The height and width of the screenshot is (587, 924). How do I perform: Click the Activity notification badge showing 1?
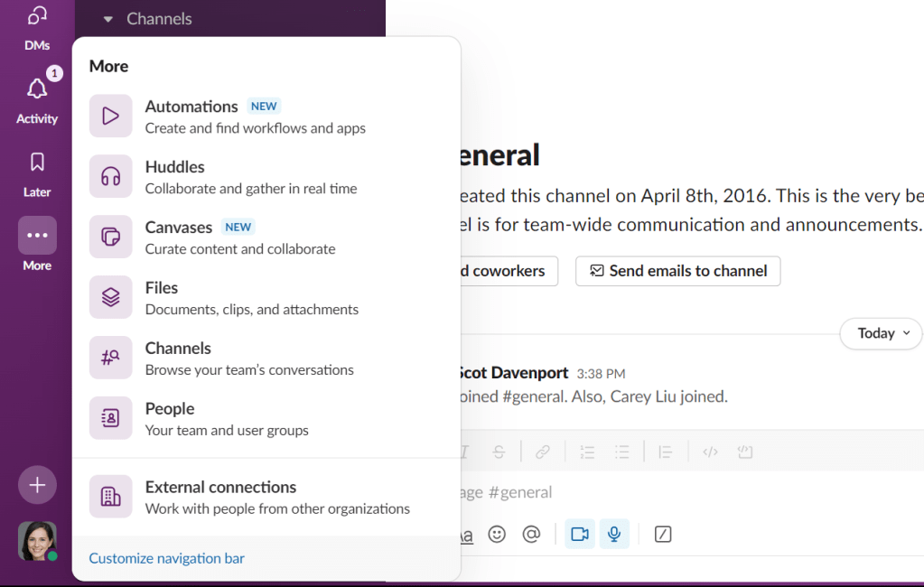tap(54, 73)
